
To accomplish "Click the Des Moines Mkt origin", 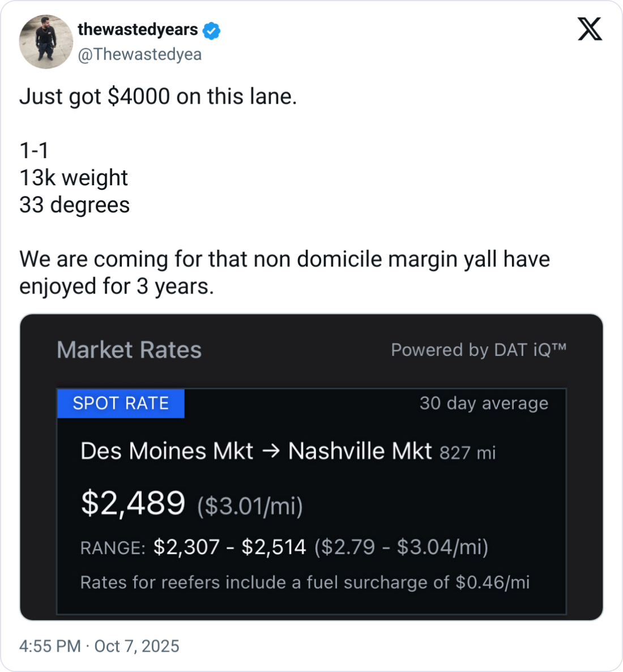I will 167,452.
